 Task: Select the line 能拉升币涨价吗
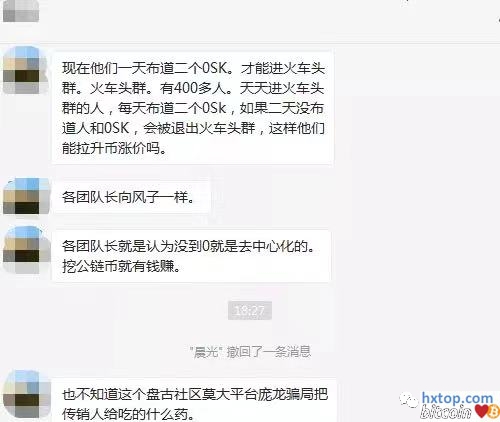point(114,148)
